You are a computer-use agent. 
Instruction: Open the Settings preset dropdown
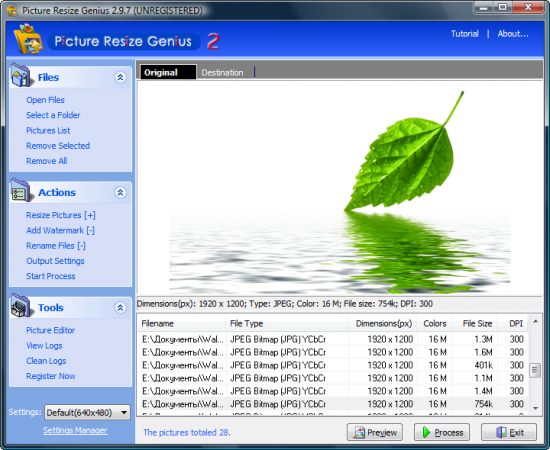click(x=87, y=412)
